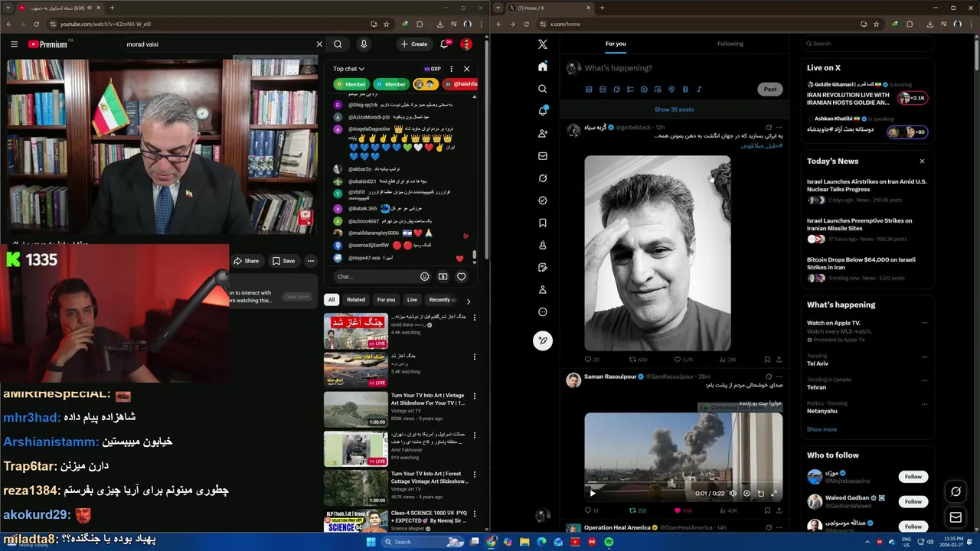Switch to X Following tab

pos(730,44)
